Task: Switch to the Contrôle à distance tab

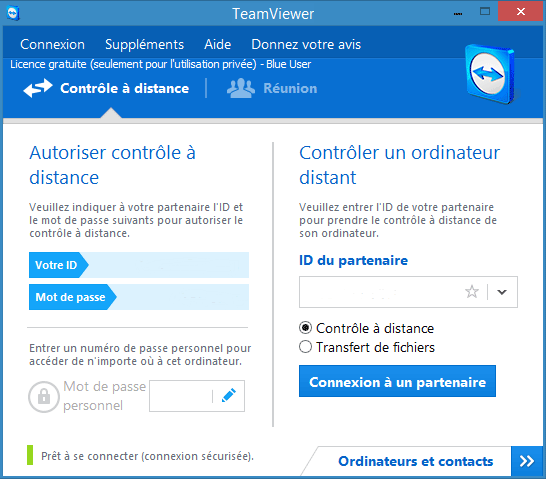Action: pos(106,88)
